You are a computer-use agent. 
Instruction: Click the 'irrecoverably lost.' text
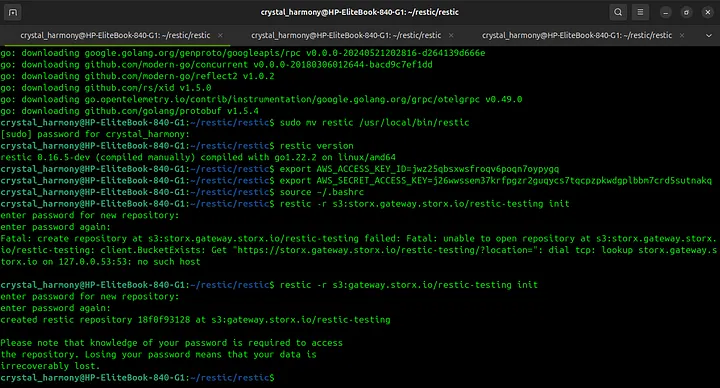tap(50, 366)
